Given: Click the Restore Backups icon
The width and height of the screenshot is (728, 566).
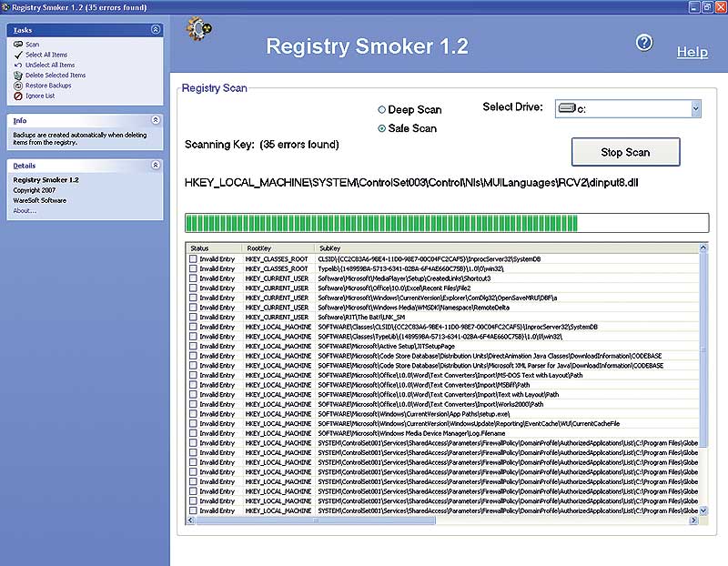Looking at the screenshot, I should (18, 86).
